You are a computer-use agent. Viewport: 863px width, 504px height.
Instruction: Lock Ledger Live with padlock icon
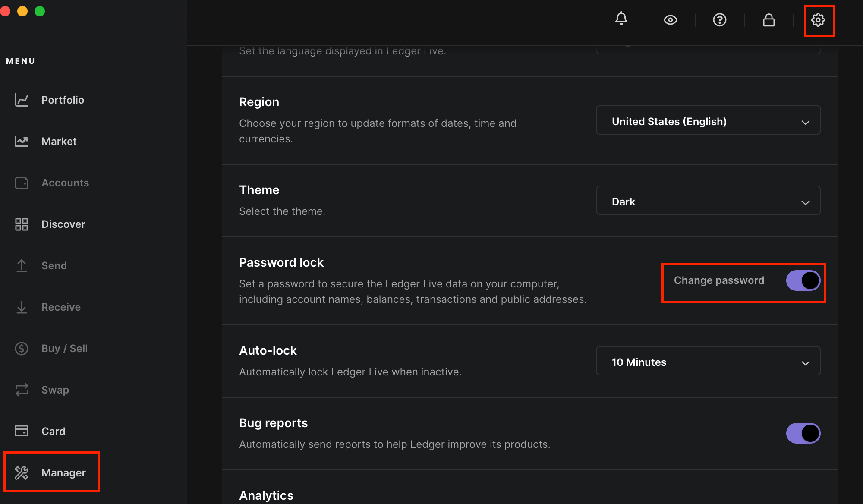tap(769, 20)
